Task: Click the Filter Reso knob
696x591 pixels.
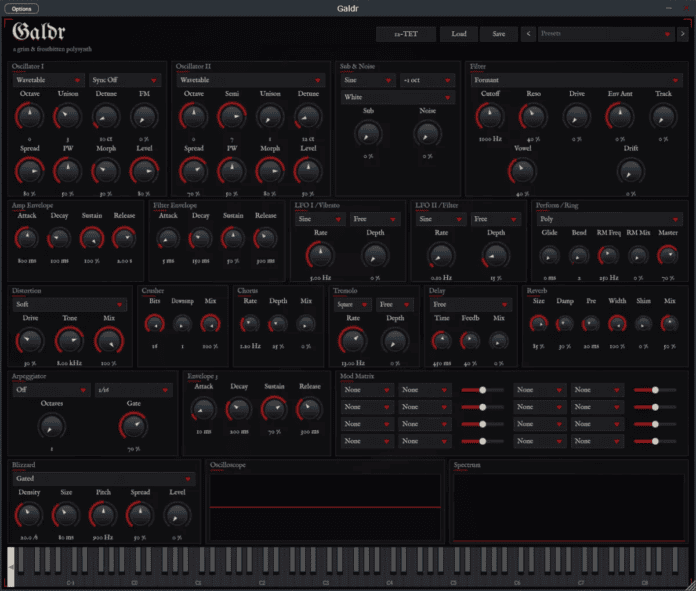Action: (533, 116)
